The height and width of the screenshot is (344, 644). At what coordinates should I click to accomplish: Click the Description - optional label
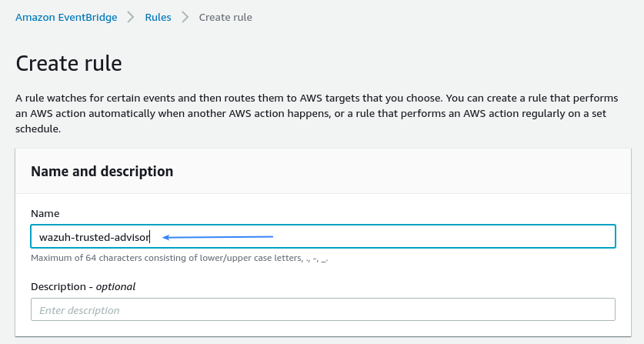83,286
